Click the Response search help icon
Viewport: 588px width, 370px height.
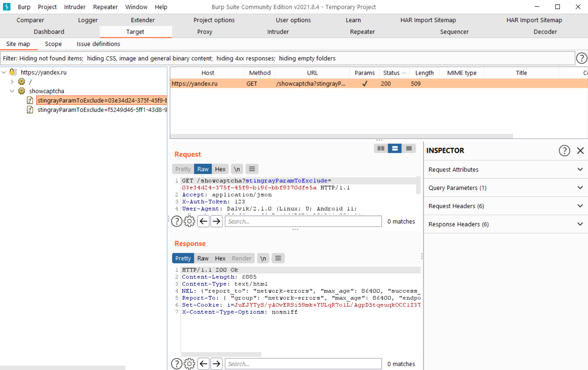[x=176, y=364]
